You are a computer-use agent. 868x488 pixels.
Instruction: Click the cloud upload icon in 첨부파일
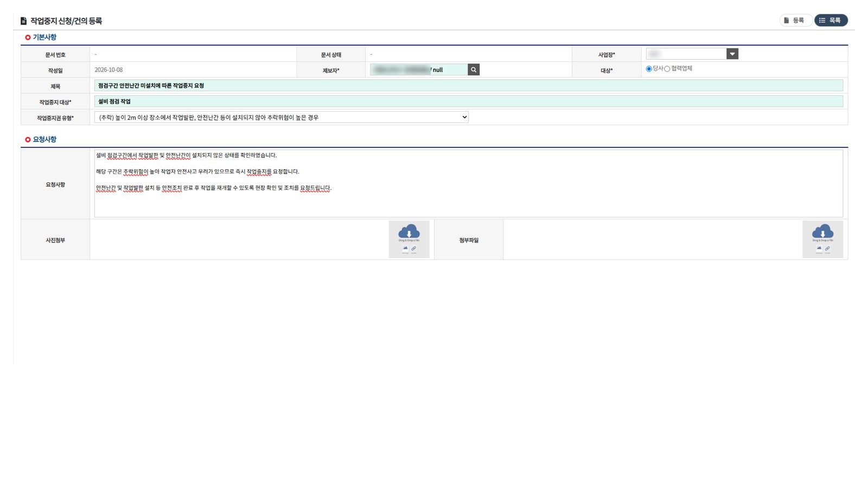click(x=822, y=232)
